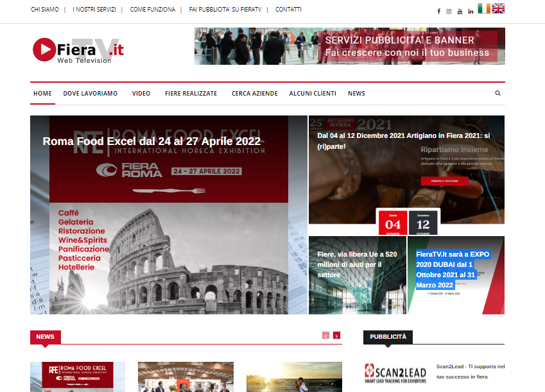Screen dimensions: 545x392
Task: Click the red button in Artigiano banner
Action: click(445, 181)
